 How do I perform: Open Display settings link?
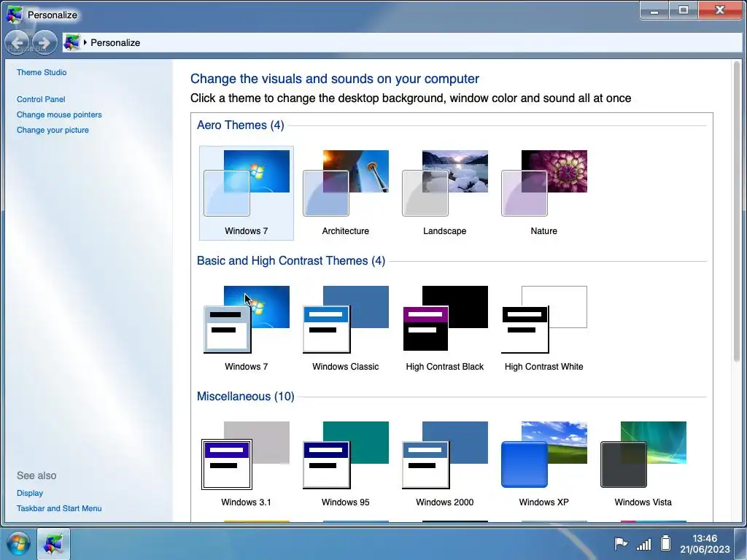(29, 493)
